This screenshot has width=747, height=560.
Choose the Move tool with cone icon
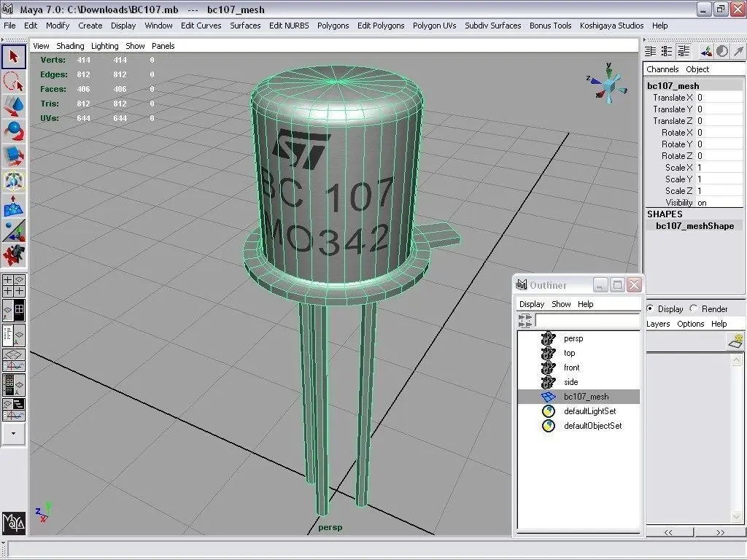(x=13, y=106)
